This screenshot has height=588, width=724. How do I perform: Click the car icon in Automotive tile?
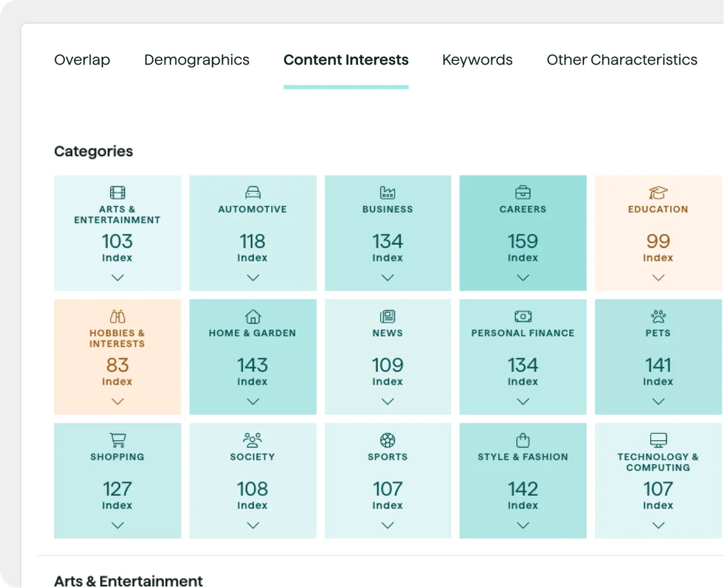[x=253, y=193]
